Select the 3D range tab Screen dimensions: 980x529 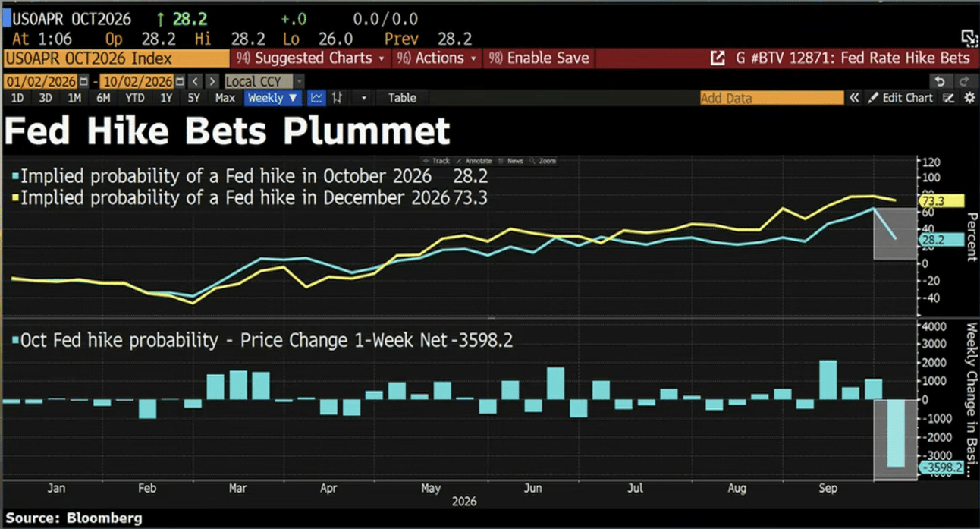46,98
